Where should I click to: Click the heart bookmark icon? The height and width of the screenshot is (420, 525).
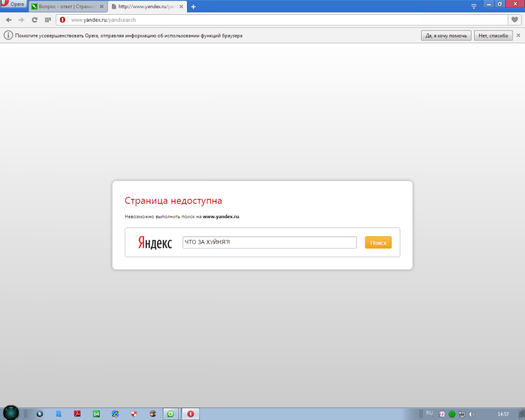(x=514, y=20)
